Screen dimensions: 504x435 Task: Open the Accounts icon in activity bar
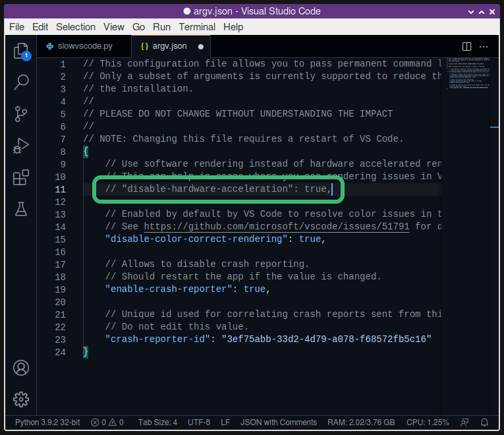(21, 368)
